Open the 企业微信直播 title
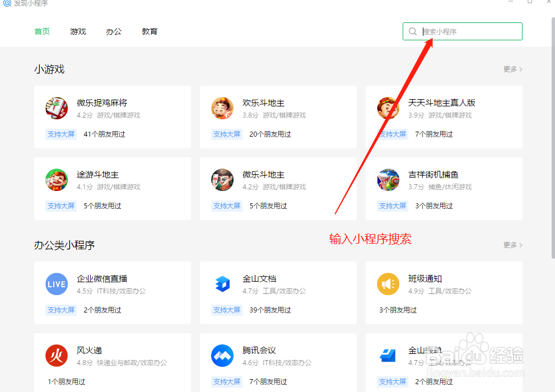555x392 pixels. point(102,279)
